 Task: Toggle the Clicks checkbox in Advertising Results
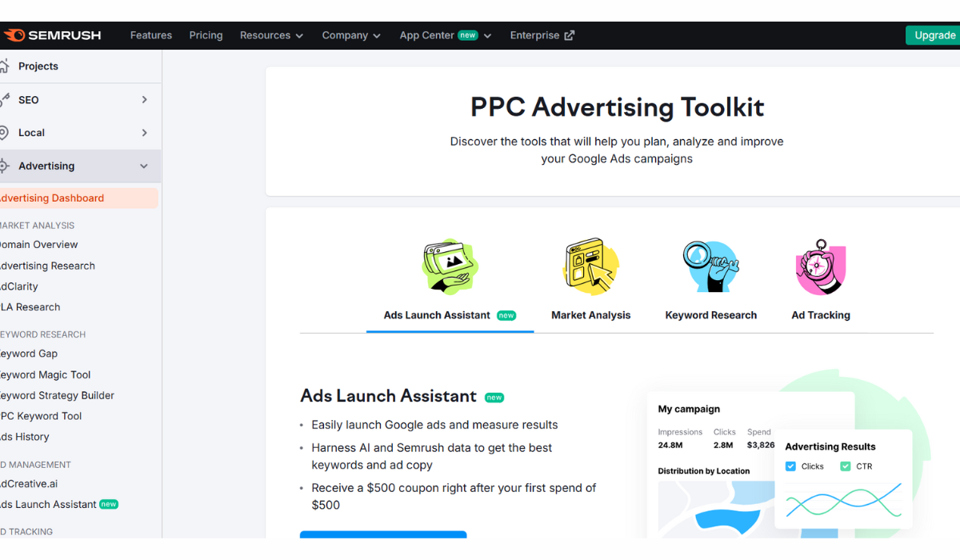tap(790, 466)
